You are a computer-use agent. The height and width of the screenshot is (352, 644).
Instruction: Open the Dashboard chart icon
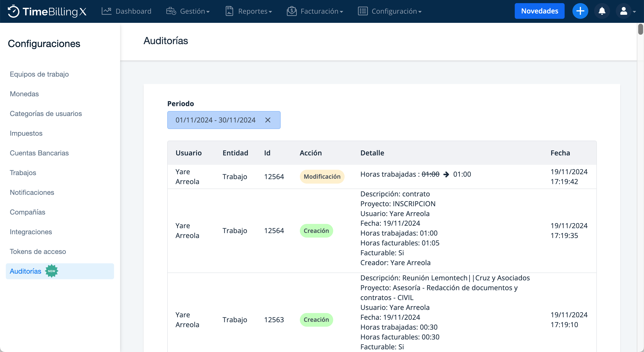[x=106, y=11]
